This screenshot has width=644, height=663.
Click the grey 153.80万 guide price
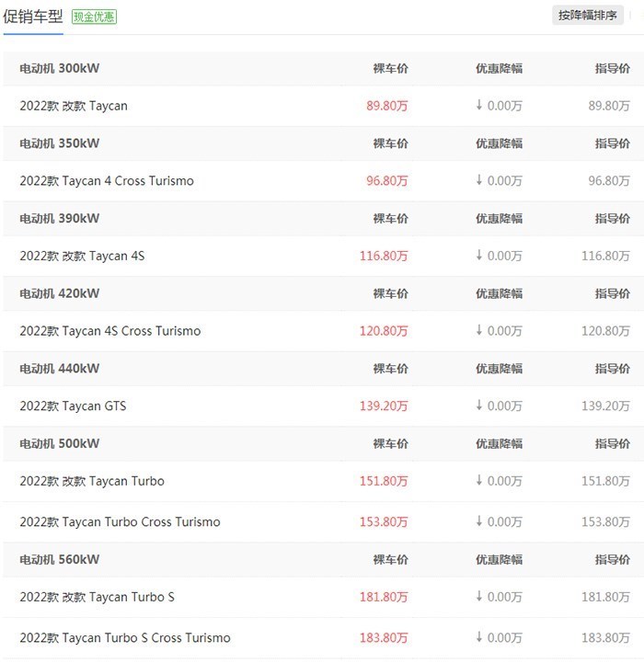coord(605,521)
